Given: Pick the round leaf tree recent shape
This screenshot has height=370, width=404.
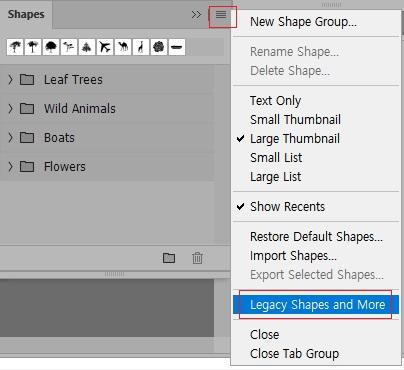Looking at the screenshot, I should coord(51,47).
